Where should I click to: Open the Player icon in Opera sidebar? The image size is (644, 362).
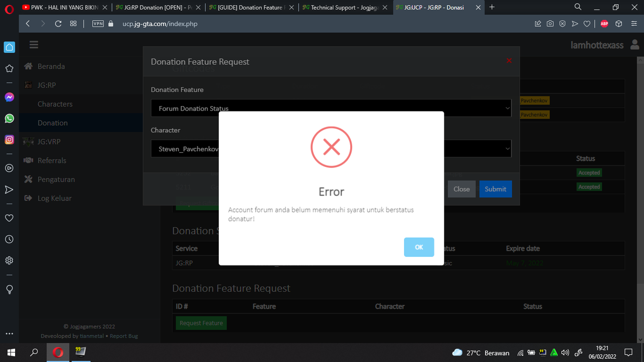click(x=9, y=168)
